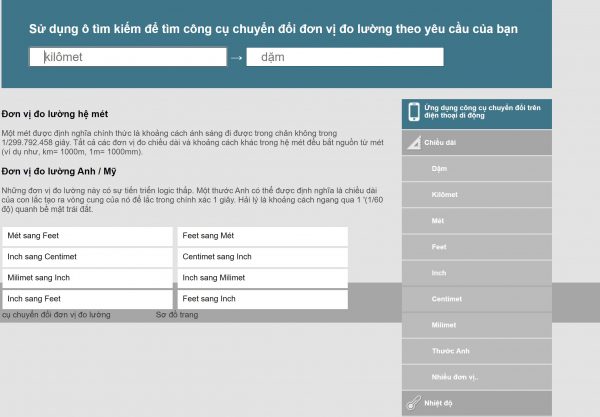
Task: Select Mét in the length sidebar
Action: pyautogui.click(x=477, y=221)
